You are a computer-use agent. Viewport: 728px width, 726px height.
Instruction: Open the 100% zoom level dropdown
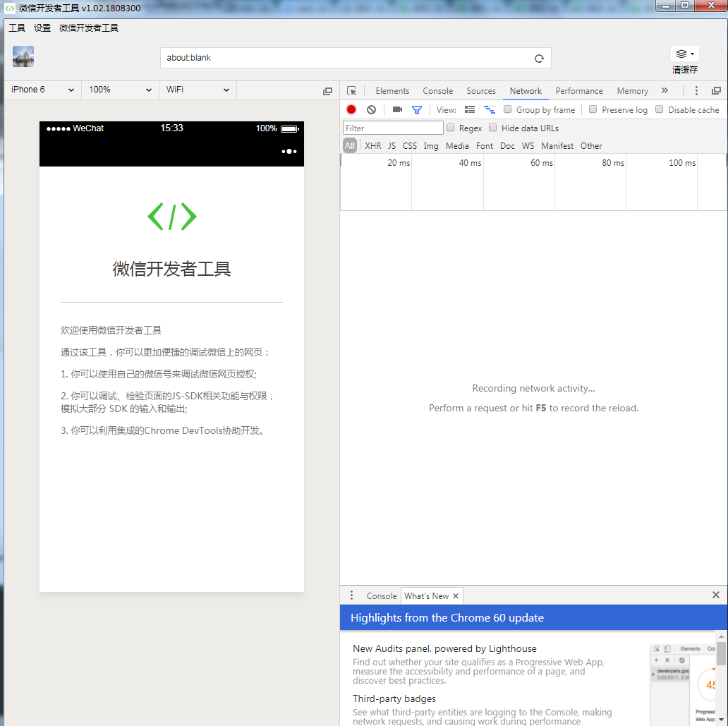coord(120,90)
